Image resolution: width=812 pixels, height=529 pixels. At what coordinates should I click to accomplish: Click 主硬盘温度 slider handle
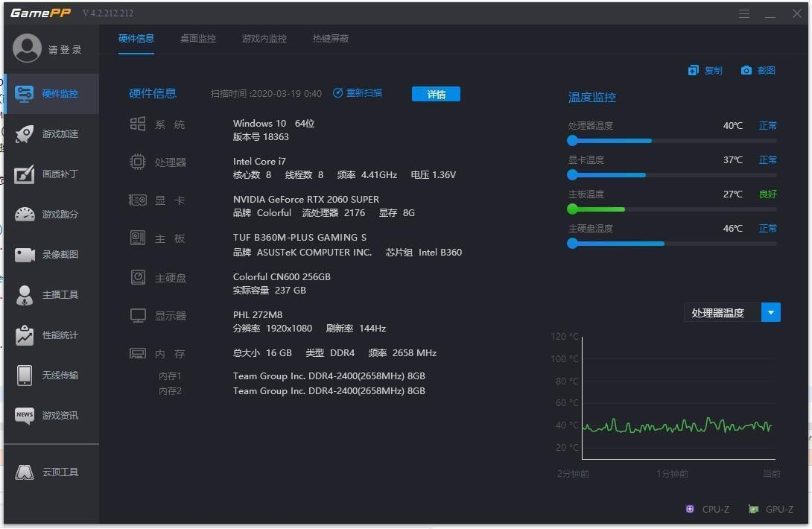click(x=572, y=243)
